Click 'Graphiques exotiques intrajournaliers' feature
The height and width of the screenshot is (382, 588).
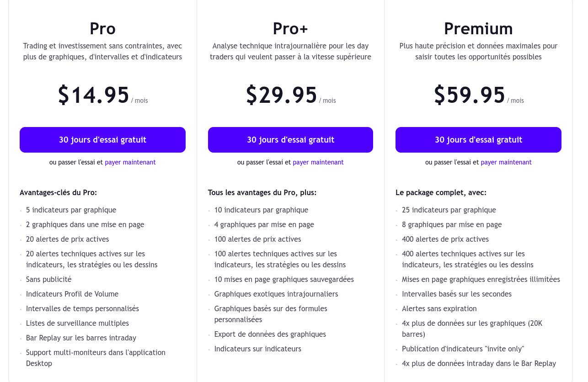tap(276, 294)
